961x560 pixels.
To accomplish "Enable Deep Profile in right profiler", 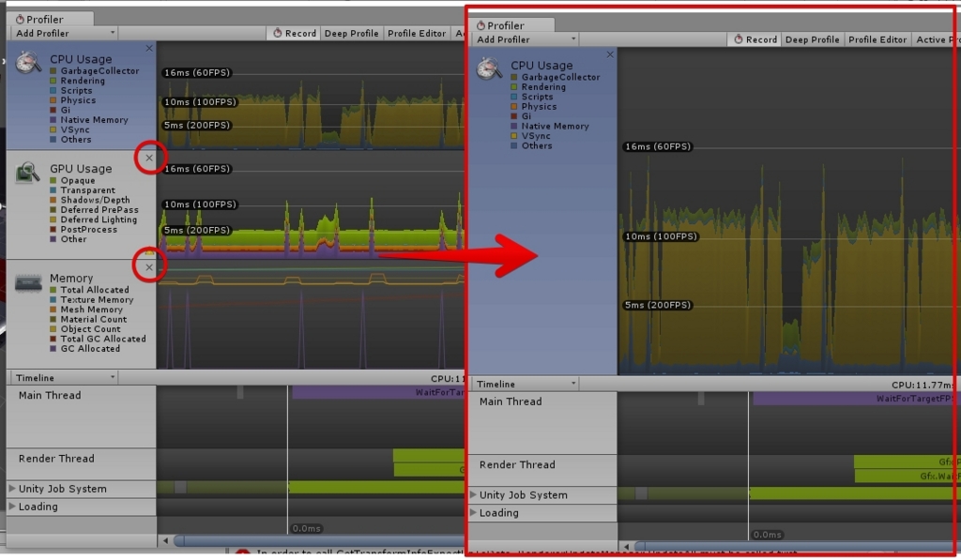I will pyautogui.click(x=812, y=39).
